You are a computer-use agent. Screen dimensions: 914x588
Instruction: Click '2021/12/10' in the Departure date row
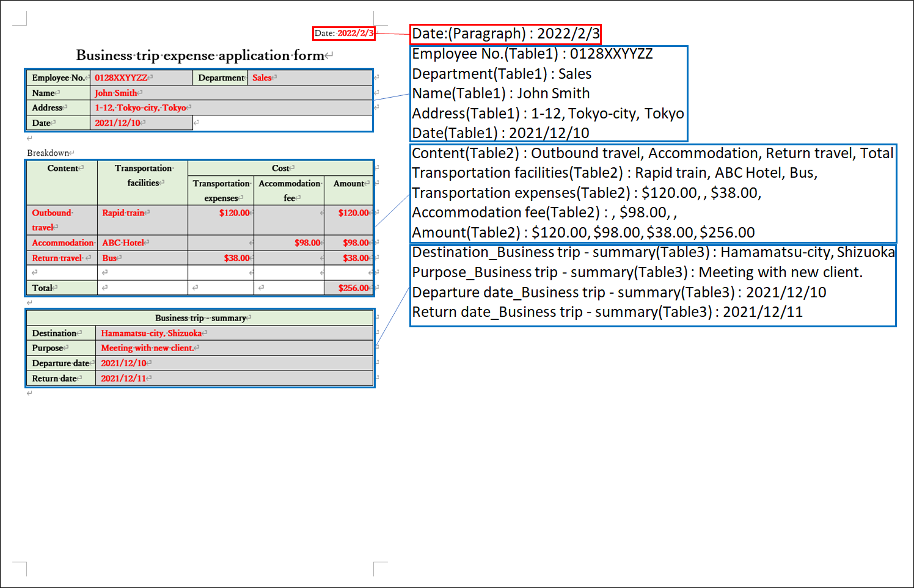tap(123, 363)
